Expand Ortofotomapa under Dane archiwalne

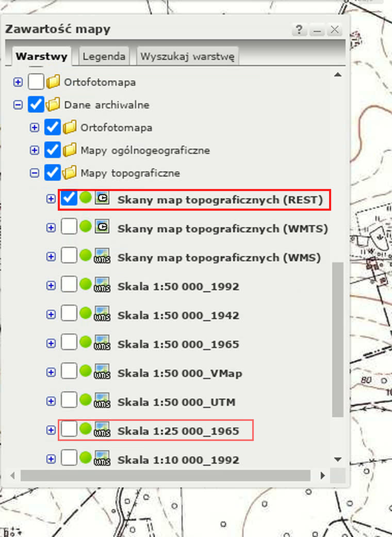34,128
